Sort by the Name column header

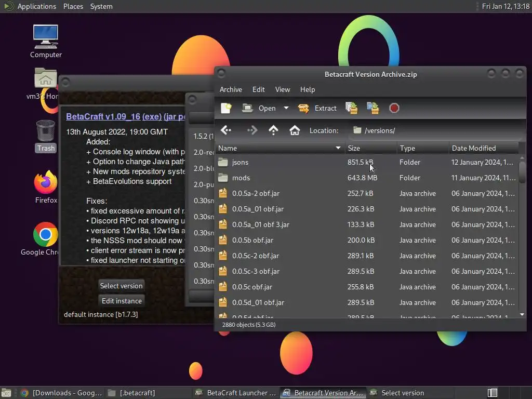click(x=280, y=148)
